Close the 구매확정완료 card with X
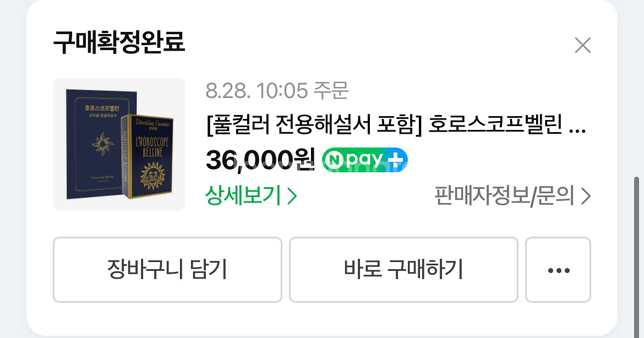The height and width of the screenshot is (338, 644). (582, 45)
